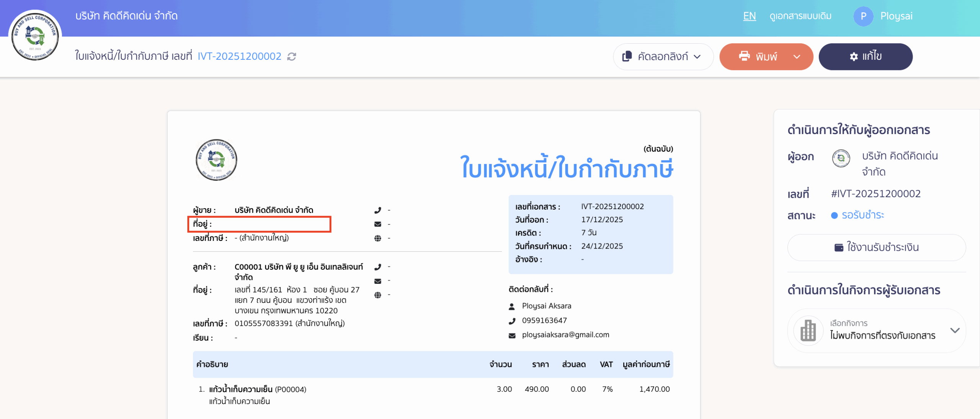Click the phone icon next to 0959163647
The width and height of the screenshot is (980, 419).
(x=512, y=321)
